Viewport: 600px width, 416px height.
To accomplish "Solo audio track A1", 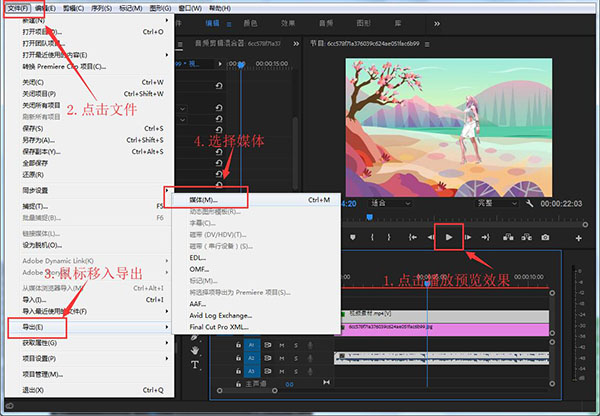I will pos(296,345).
